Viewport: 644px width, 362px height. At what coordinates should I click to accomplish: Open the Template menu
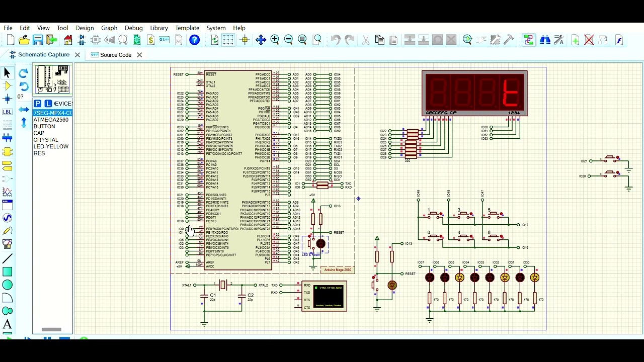187,28
